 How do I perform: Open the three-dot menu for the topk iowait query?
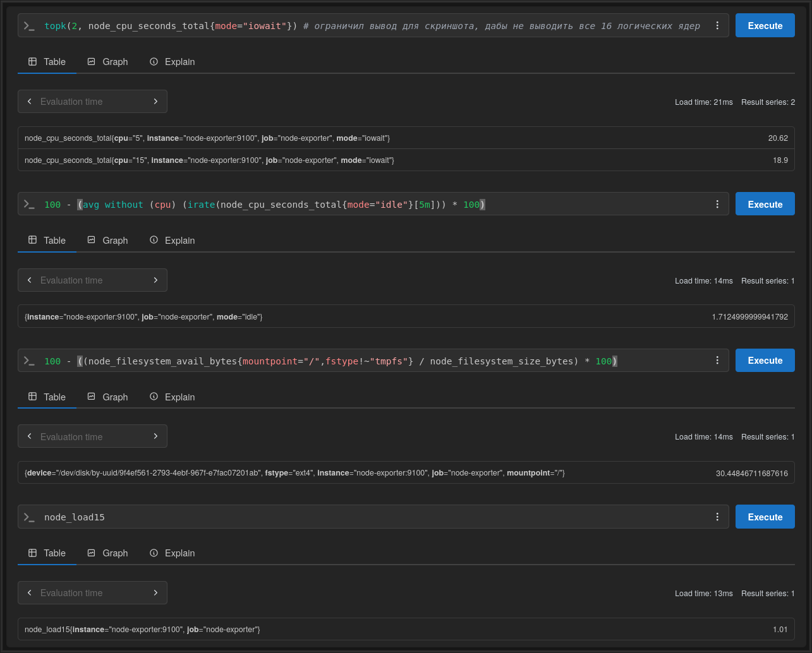717,26
